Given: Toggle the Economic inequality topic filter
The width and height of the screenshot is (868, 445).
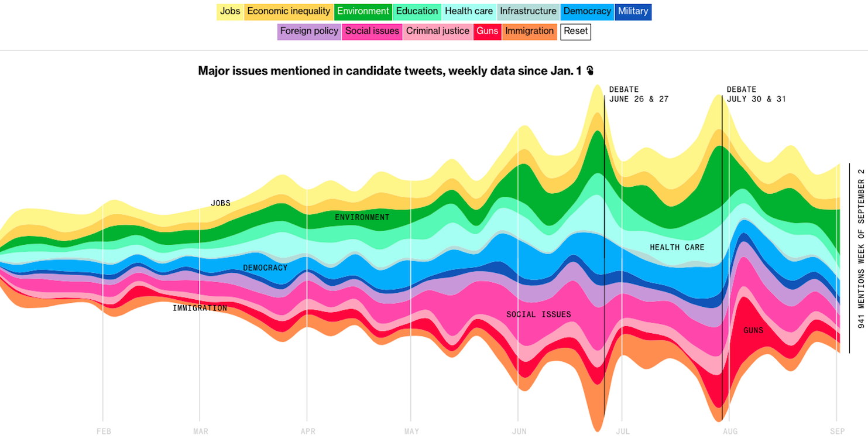Looking at the screenshot, I should coord(288,11).
